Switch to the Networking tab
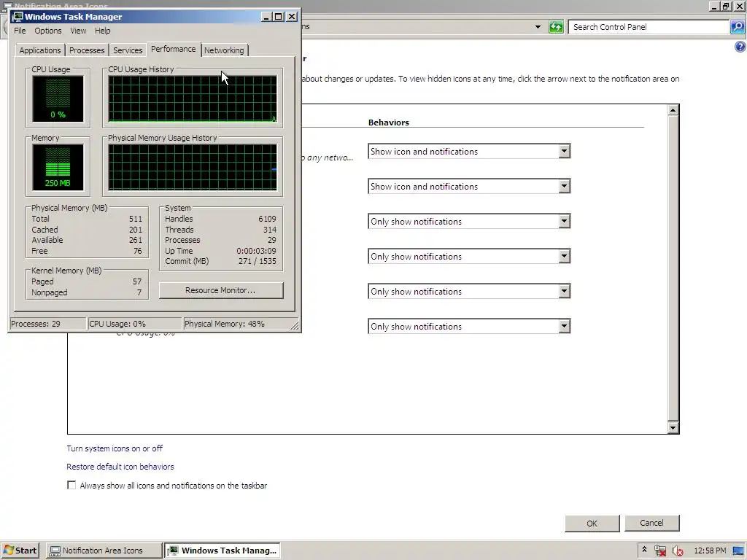 (224, 50)
